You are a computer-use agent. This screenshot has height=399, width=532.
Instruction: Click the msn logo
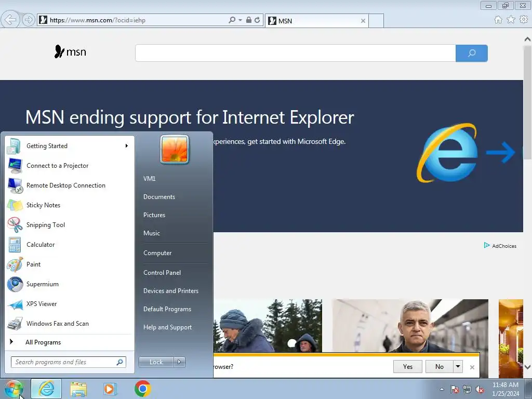point(70,52)
